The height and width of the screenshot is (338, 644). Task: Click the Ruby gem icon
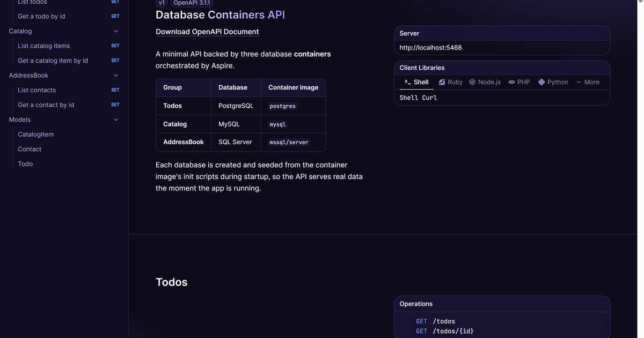pyautogui.click(x=442, y=82)
